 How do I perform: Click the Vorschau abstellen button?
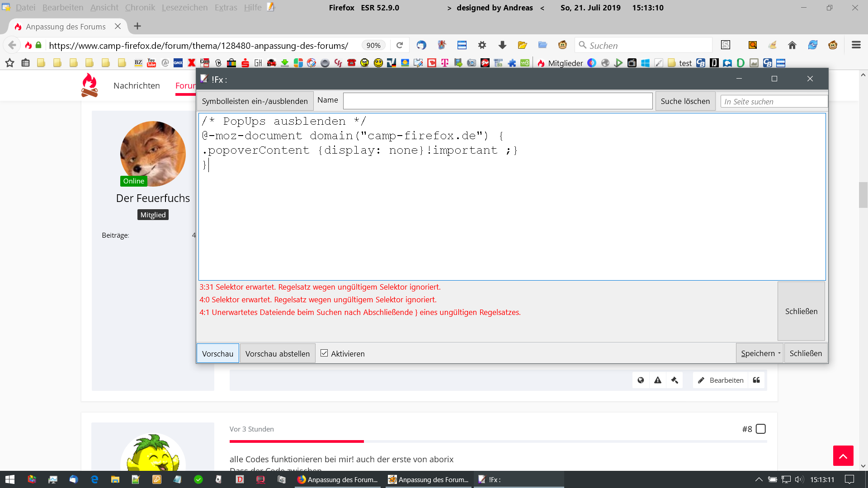click(277, 353)
